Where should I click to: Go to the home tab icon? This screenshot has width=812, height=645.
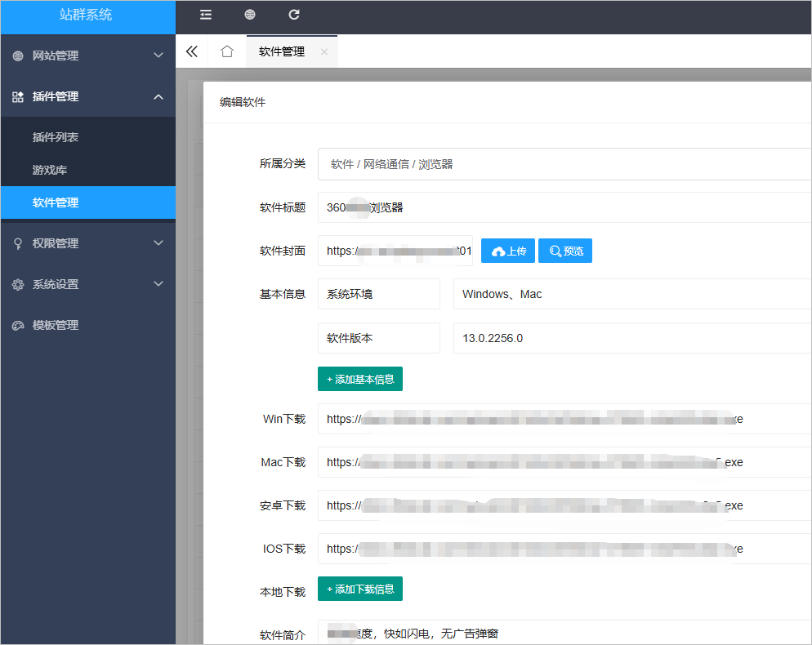[x=227, y=51]
